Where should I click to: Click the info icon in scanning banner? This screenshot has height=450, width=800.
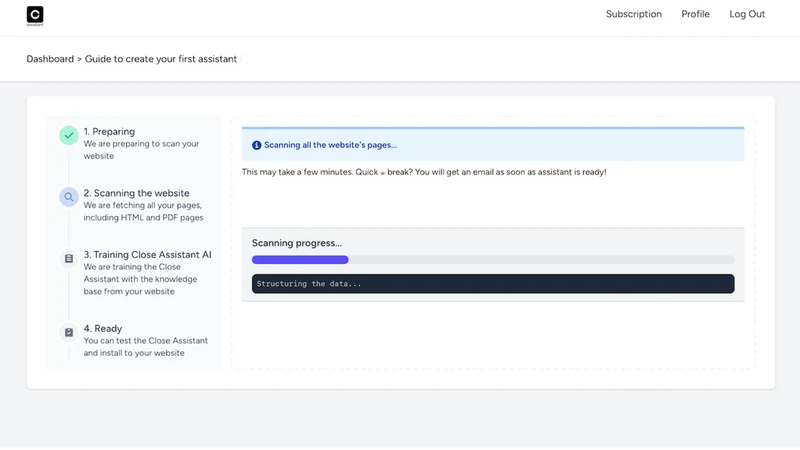[257, 145]
